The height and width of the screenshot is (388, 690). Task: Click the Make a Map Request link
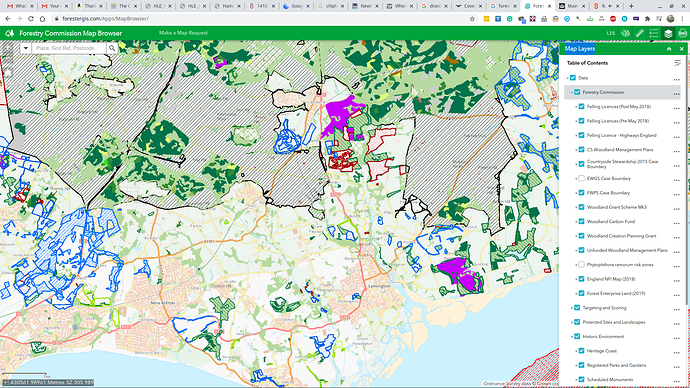tap(183, 33)
